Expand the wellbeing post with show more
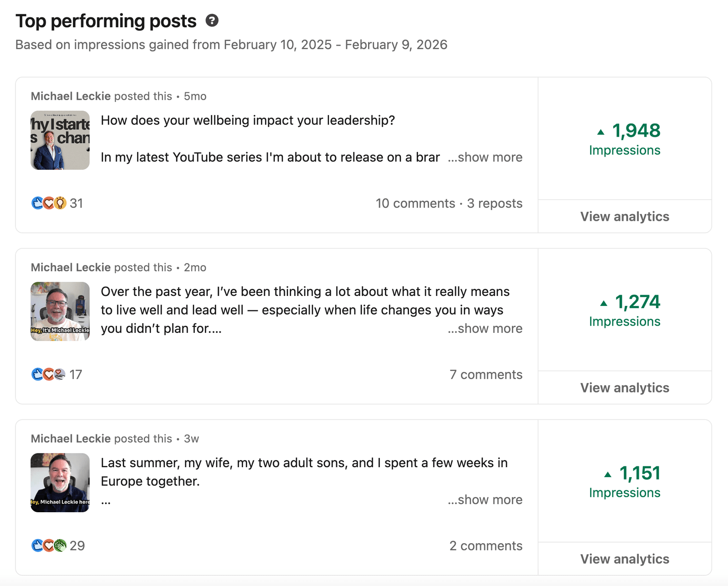Viewport: 728px width, 586px height. (485, 157)
